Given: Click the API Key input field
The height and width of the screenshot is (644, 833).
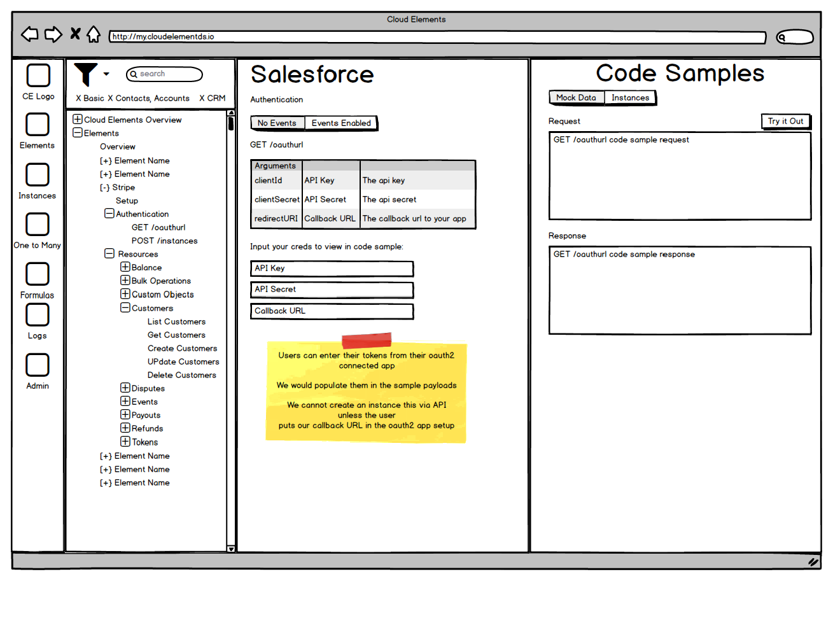Looking at the screenshot, I should click(332, 269).
